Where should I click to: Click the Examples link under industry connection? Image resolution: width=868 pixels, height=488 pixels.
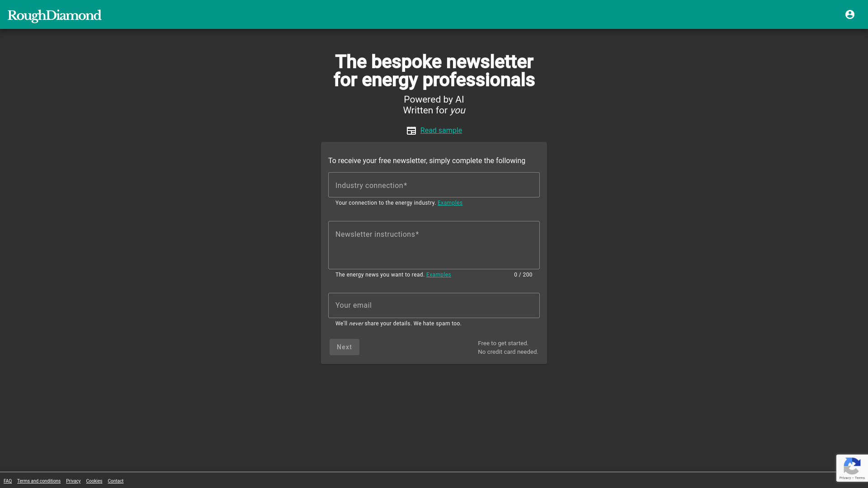(449, 202)
